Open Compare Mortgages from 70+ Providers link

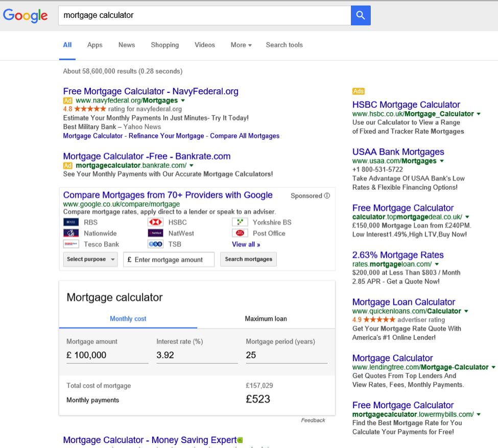[x=168, y=195]
